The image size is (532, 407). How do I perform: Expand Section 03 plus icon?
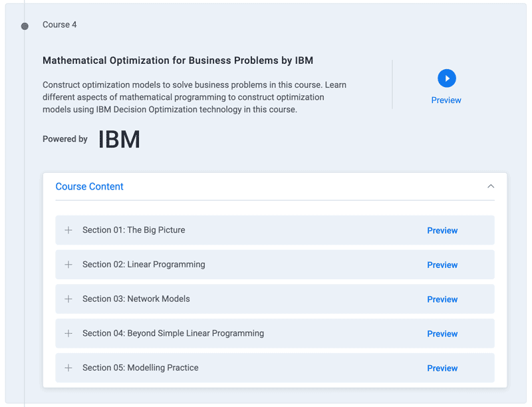tap(68, 299)
